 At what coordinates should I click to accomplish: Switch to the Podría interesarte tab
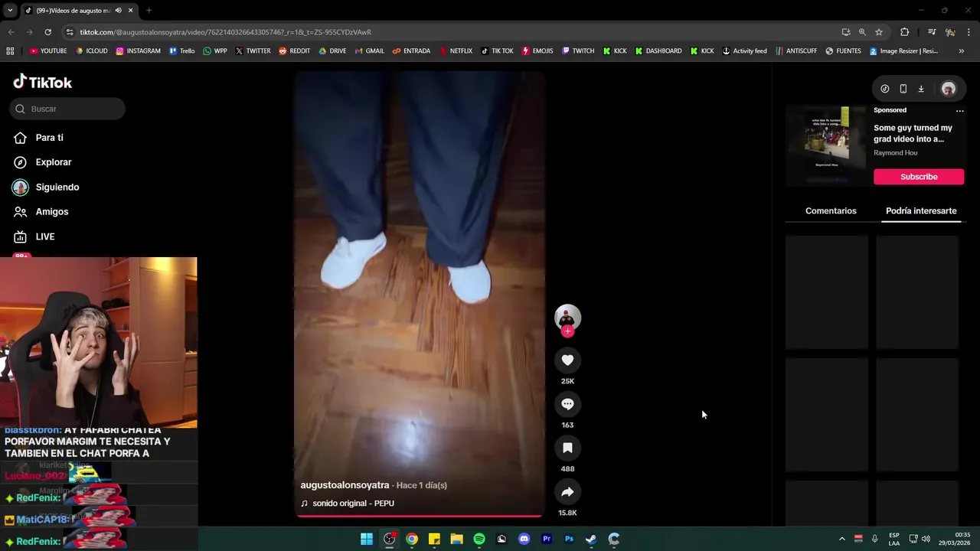pyautogui.click(x=921, y=210)
